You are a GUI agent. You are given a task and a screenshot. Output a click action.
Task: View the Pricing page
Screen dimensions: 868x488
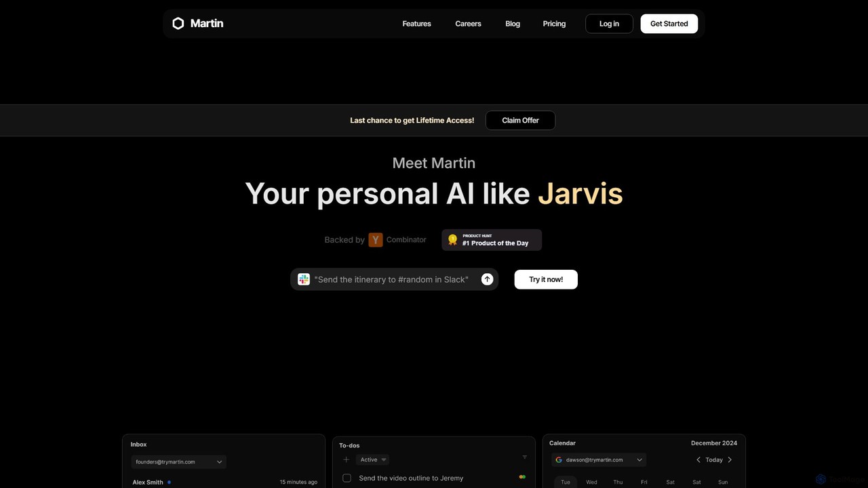pos(554,24)
